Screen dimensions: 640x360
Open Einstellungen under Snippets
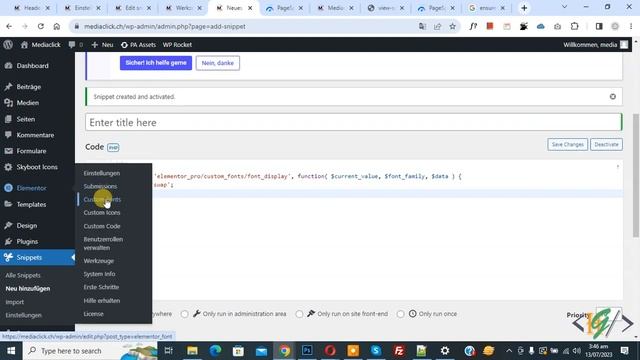pyautogui.click(x=24, y=315)
